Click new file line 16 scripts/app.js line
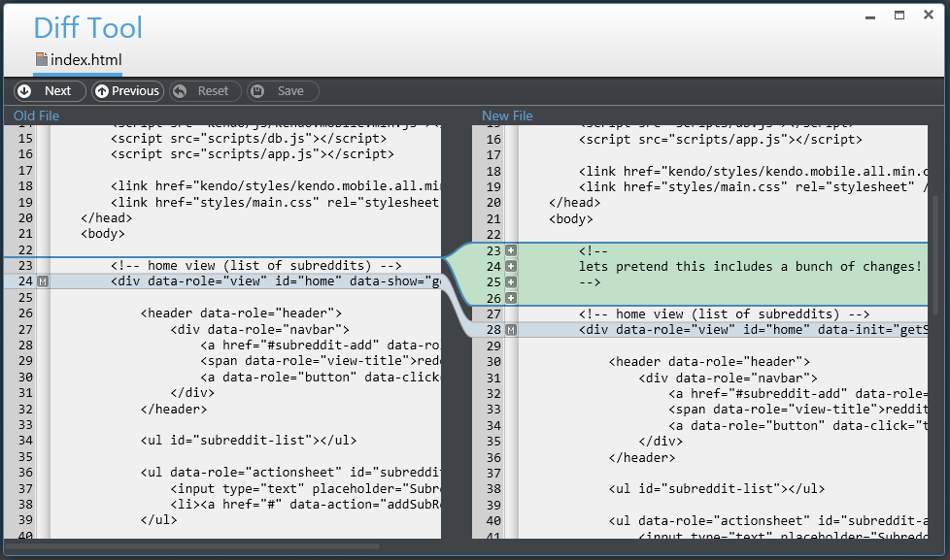Screen dimensions: 950x560 [721, 139]
